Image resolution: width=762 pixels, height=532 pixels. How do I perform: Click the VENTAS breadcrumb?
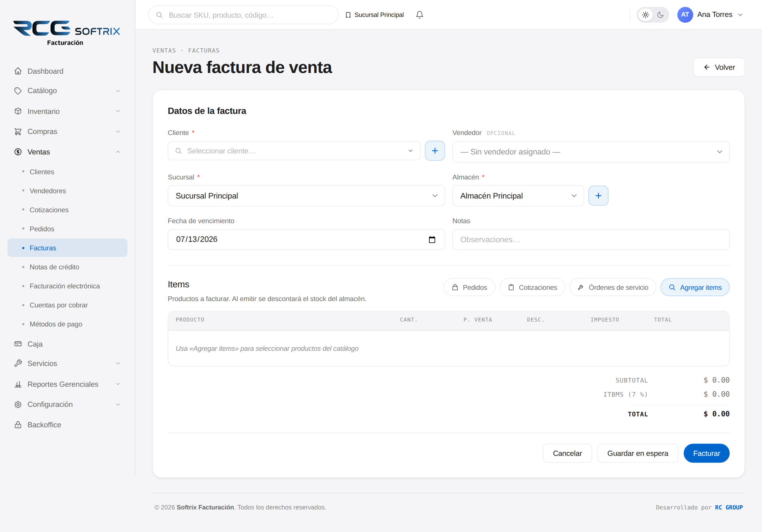pyautogui.click(x=164, y=51)
